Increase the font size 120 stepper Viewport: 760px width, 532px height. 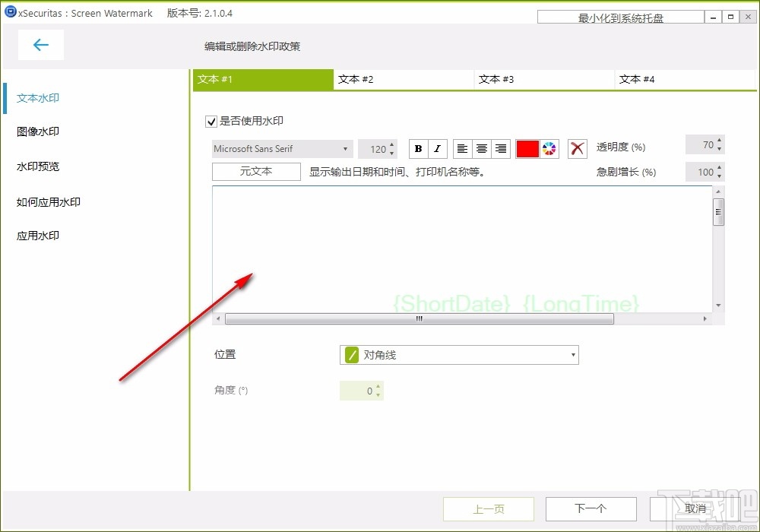391,144
